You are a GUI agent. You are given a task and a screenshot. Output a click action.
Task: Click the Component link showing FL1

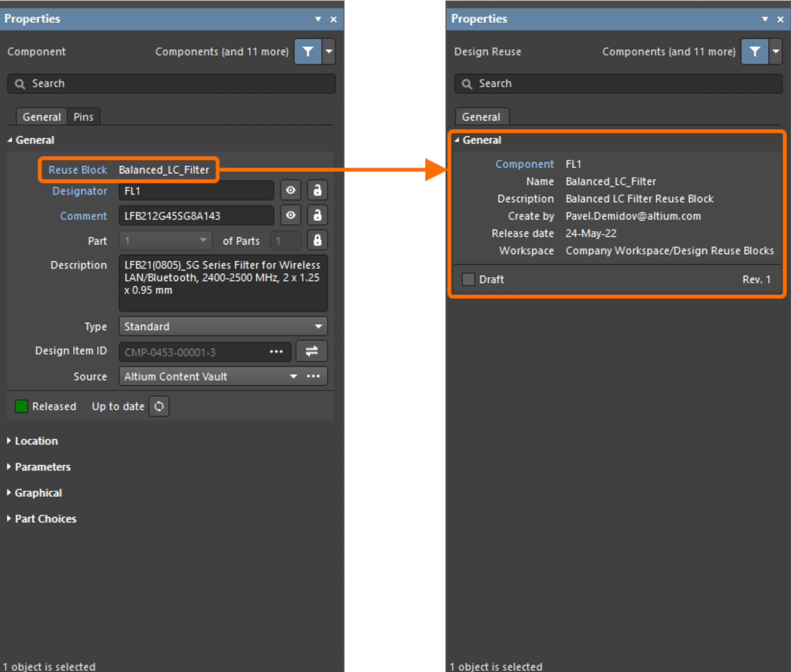click(x=524, y=164)
